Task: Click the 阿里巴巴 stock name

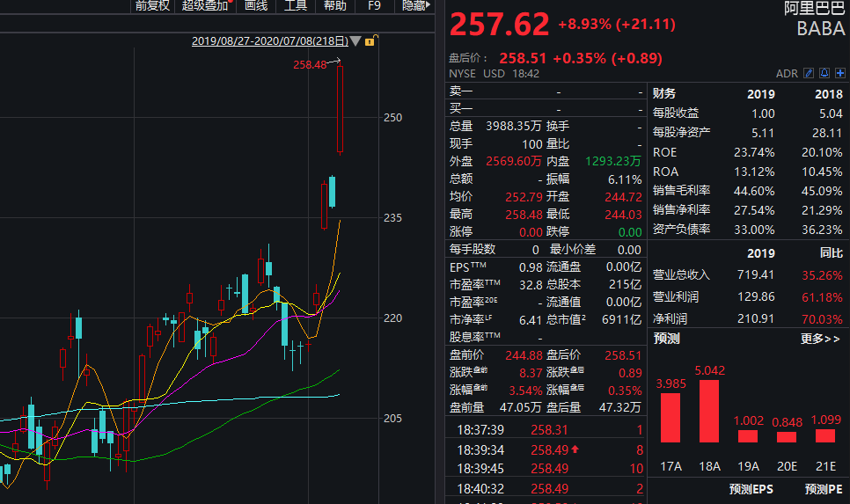Action: coord(814,8)
